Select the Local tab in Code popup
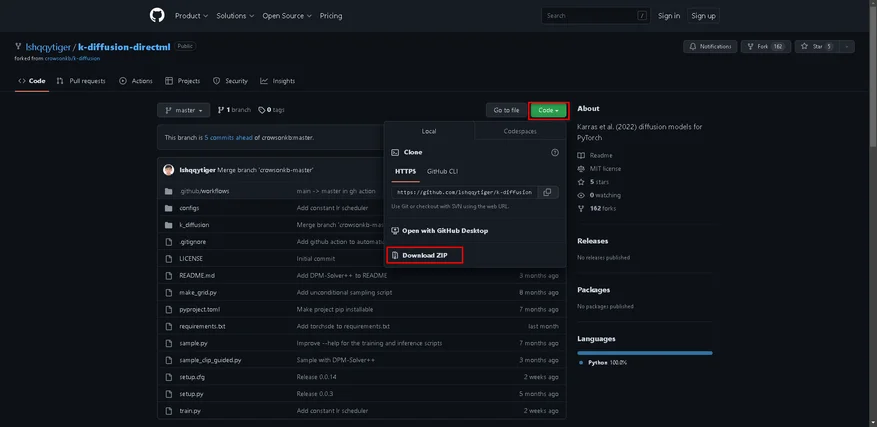Image resolution: width=877 pixels, height=427 pixels. tap(429, 131)
